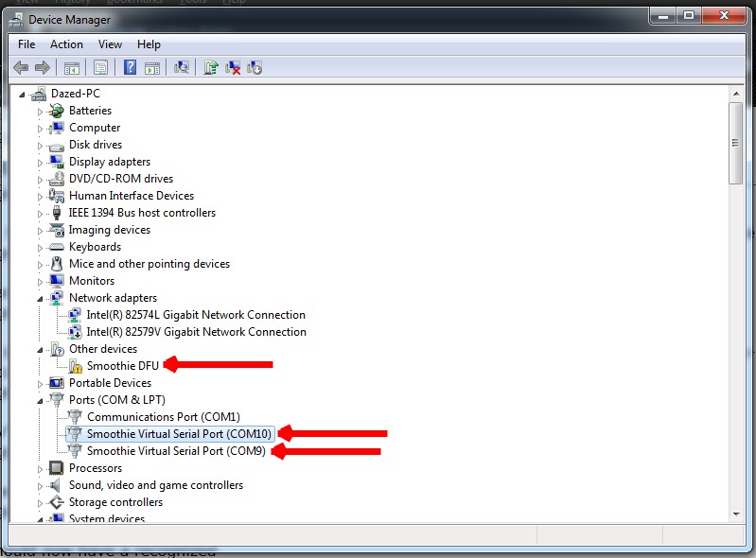Select Intel 82574L Gigabit Network Connection
The width and height of the screenshot is (756, 558).
tap(196, 315)
